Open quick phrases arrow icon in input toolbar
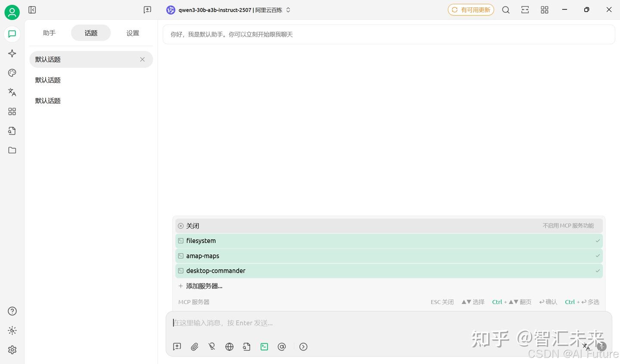The height and width of the screenshot is (364, 620). pyautogui.click(x=304, y=347)
